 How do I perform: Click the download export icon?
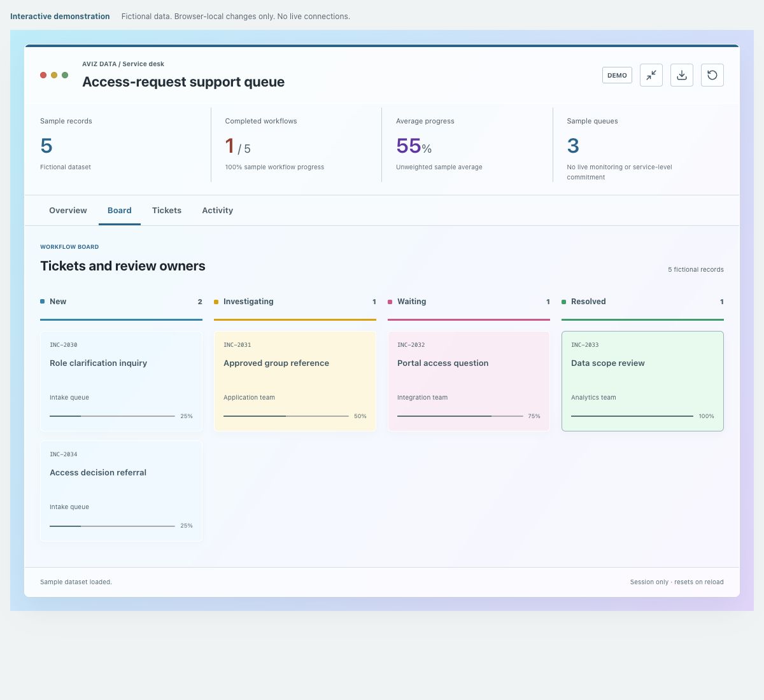click(682, 75)
